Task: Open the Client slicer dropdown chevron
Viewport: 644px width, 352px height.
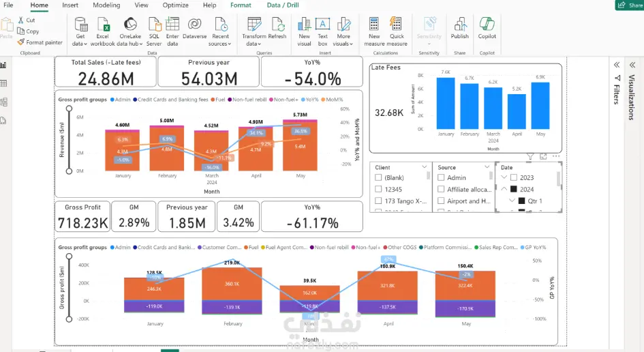Action: tap(425, 167)
